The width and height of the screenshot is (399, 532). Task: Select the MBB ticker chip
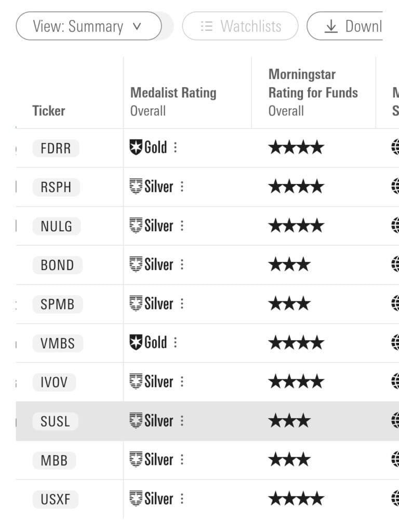54,460
